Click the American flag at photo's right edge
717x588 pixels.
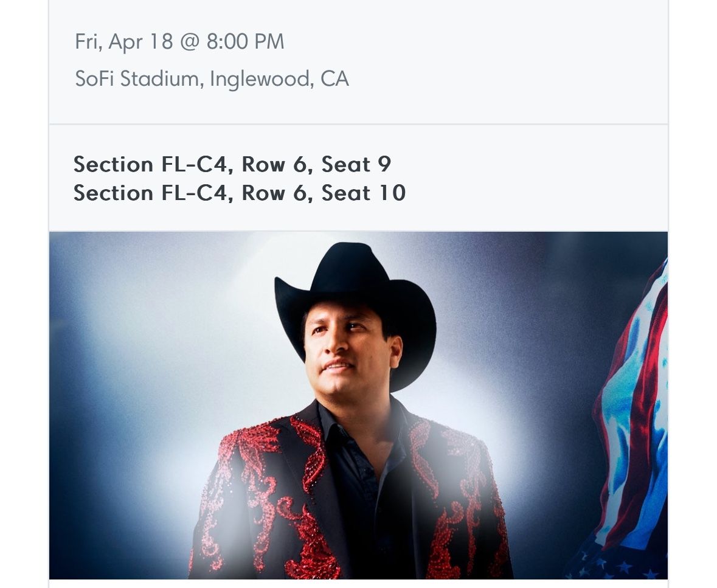(x=636, y=413)
